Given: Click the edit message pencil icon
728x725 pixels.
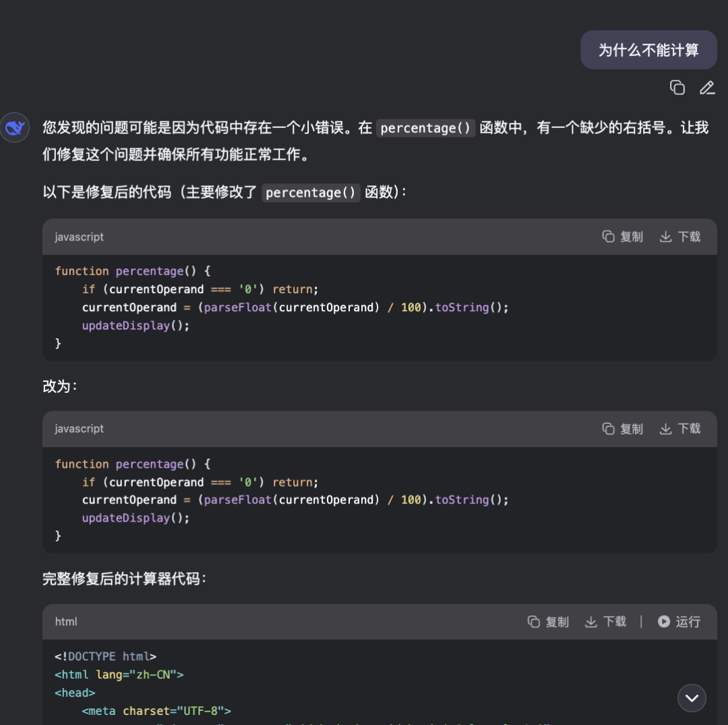Looking at the screenshot, I should pyautogui.click(x=706, y=88).
